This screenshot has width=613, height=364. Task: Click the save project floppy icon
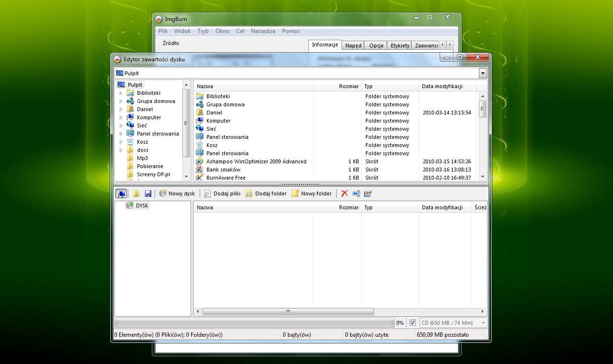pyautogui.click(x=148, y=193)
